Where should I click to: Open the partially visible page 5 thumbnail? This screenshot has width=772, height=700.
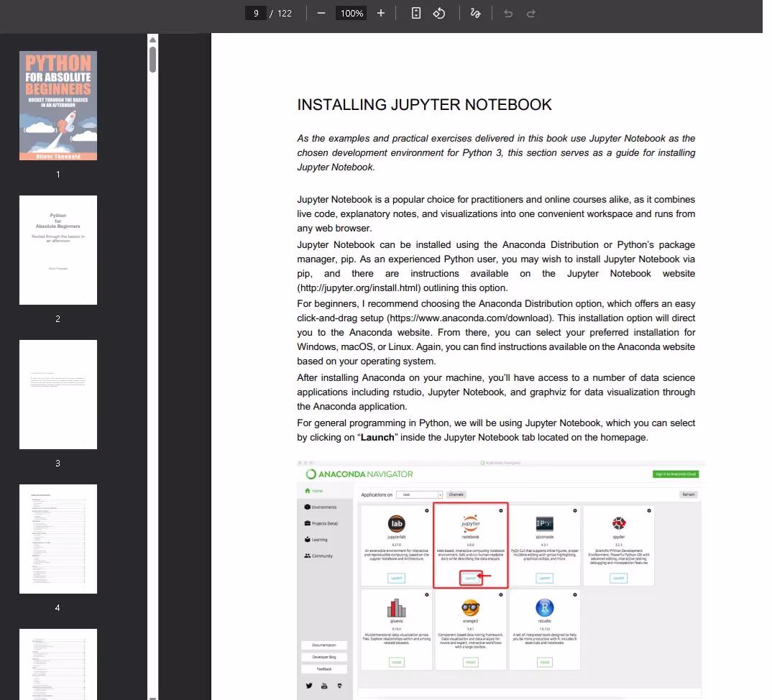(x=58, y=663)
